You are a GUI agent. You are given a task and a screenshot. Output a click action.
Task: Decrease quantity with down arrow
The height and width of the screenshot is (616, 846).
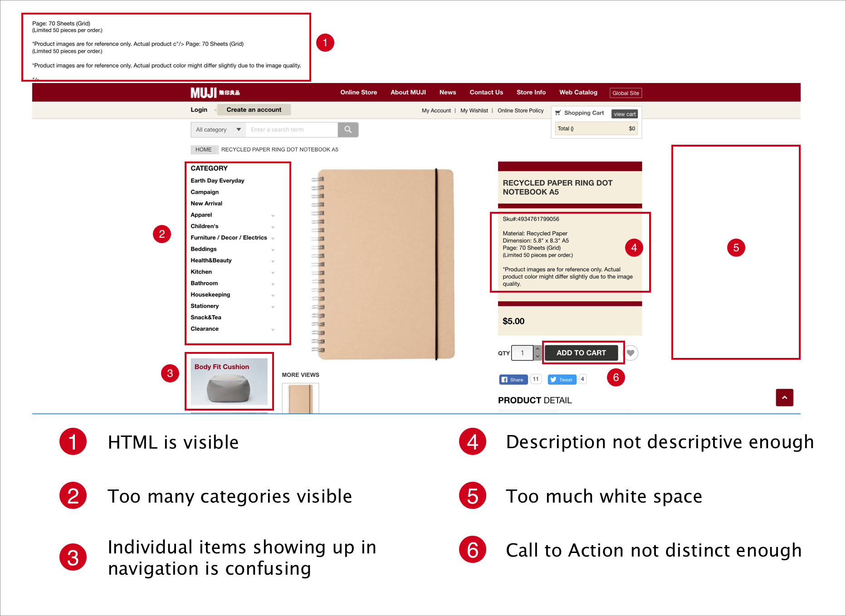(x=538, y=357)
